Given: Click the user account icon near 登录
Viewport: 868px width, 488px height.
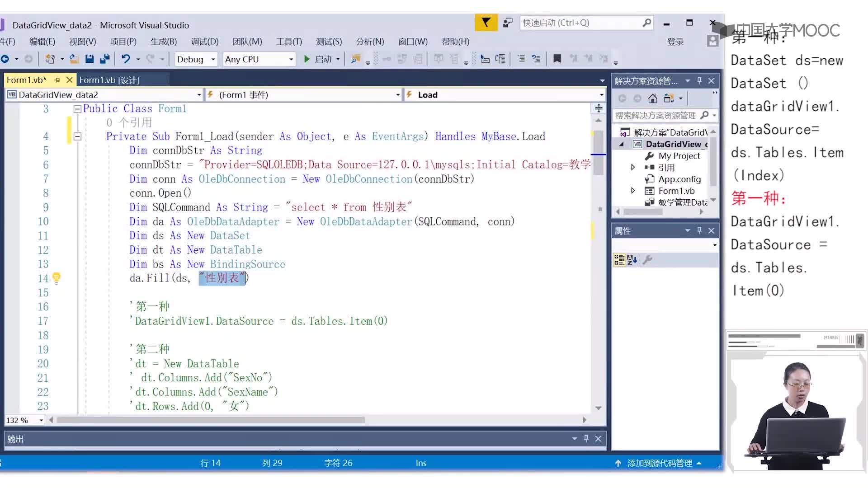Looking at the screenshot, I should [x=712, y=41].
